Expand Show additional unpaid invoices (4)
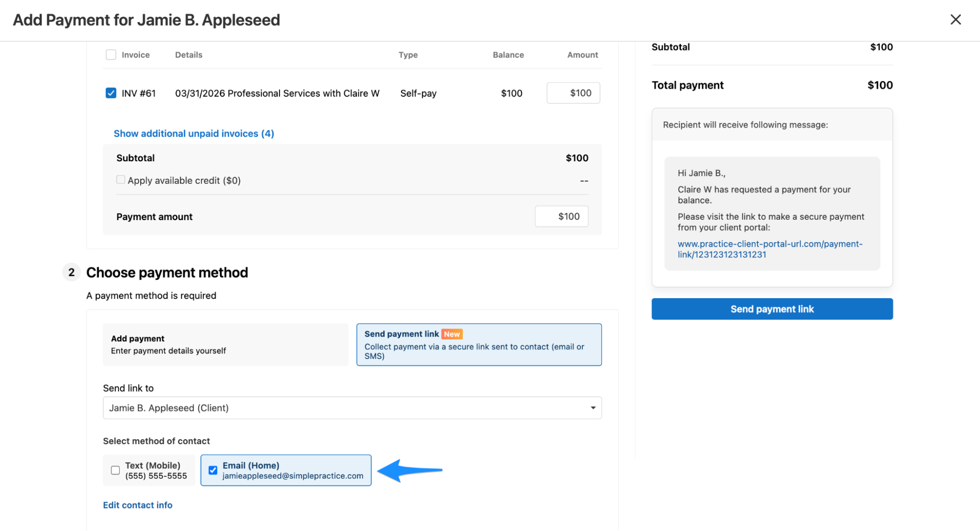 [x=194, y=133]
